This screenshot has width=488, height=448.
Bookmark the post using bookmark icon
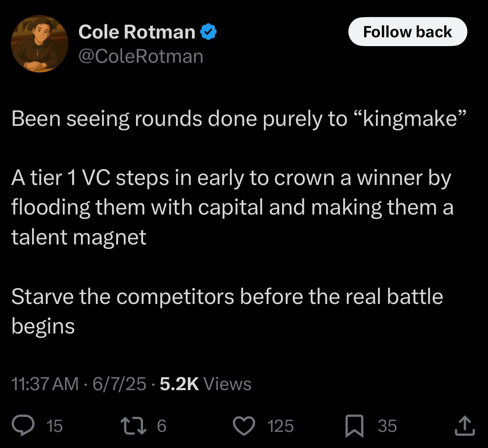[354, 426]
